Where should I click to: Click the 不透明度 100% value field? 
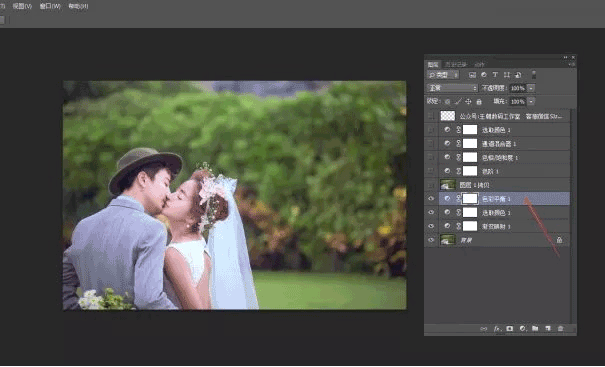point(518,88)
